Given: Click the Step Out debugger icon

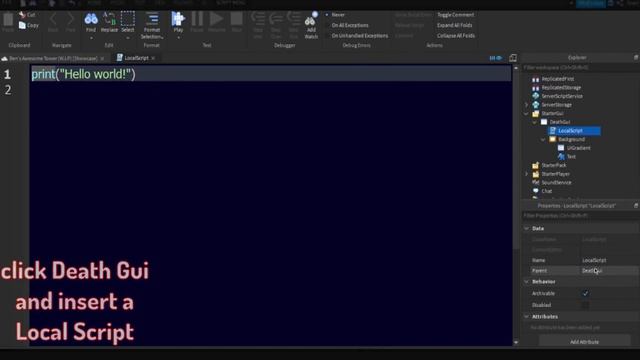Looking at the screenshot, I should [293, 19].
